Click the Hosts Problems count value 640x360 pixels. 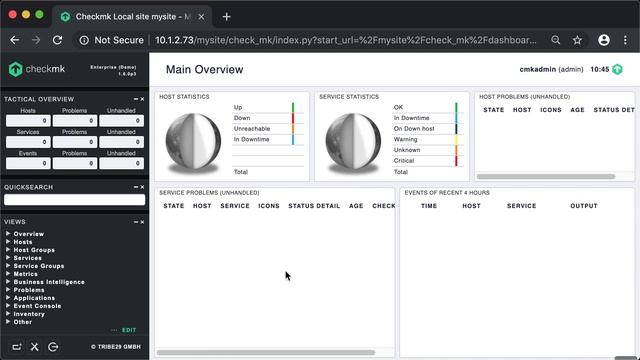[75, 121]
